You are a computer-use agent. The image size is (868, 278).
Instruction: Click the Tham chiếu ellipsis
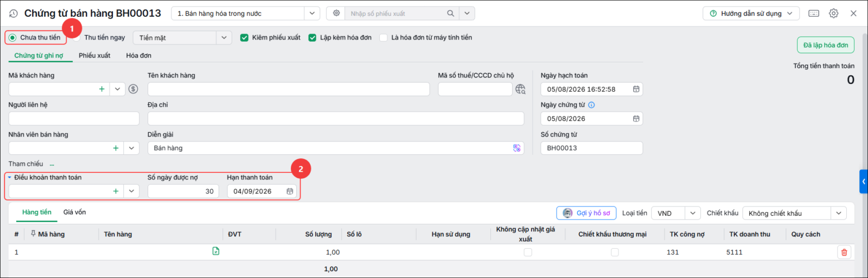(52, 164)
